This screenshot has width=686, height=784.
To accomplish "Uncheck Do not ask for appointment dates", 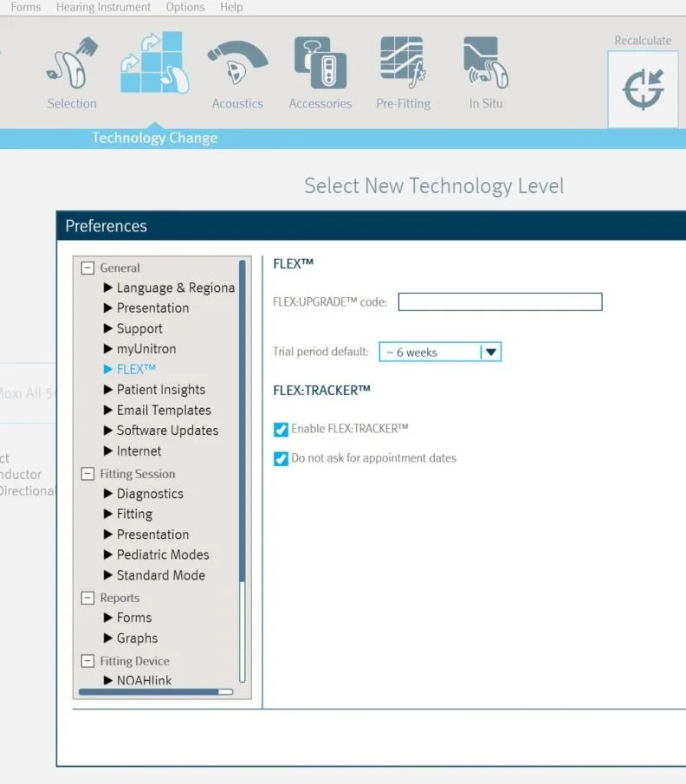I will pyautogui.click(x=281, y=458).
